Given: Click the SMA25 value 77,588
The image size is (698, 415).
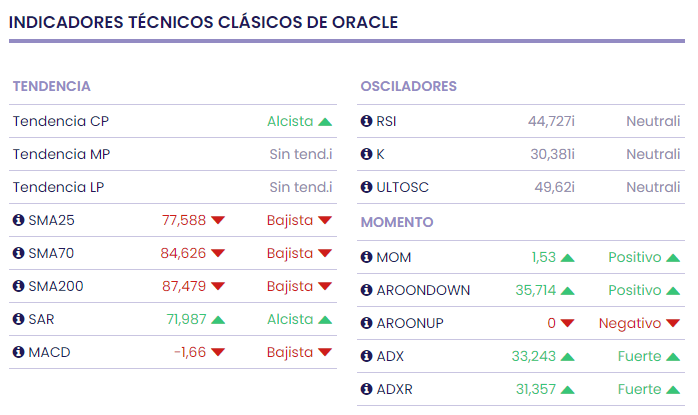Looking at the screenshot, I should 184,220.
